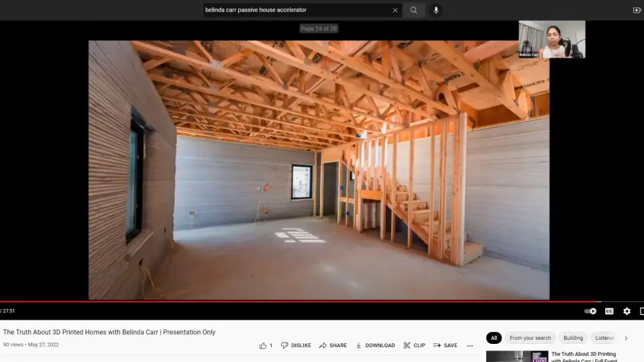Open the player settings gear menu

[x=627, y=311]
